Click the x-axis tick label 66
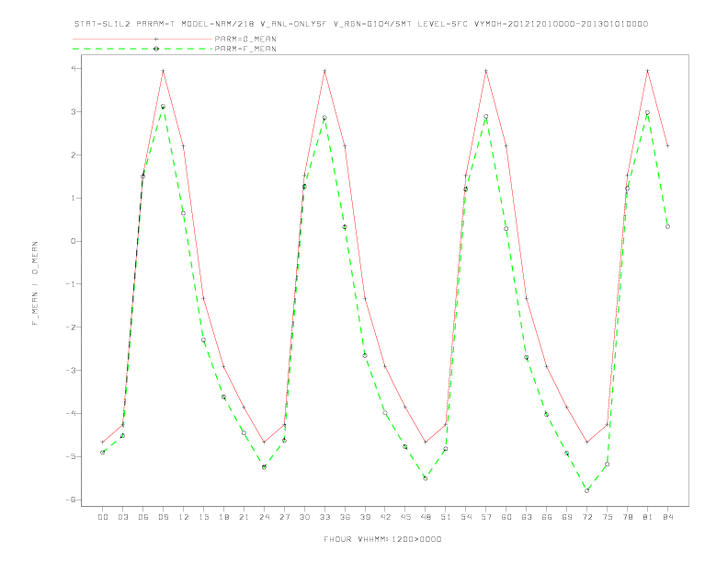The width and height of the screenshot is (728, 563). [547, 517]
